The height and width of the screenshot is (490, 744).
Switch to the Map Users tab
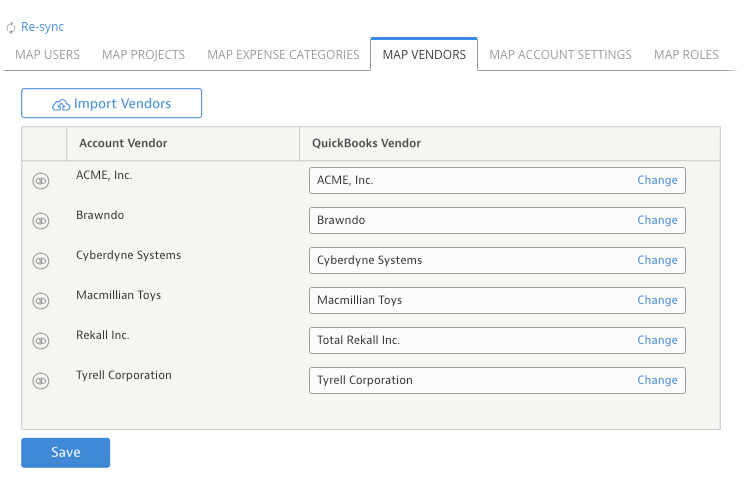pyautogui.click(x=47, y=55)
